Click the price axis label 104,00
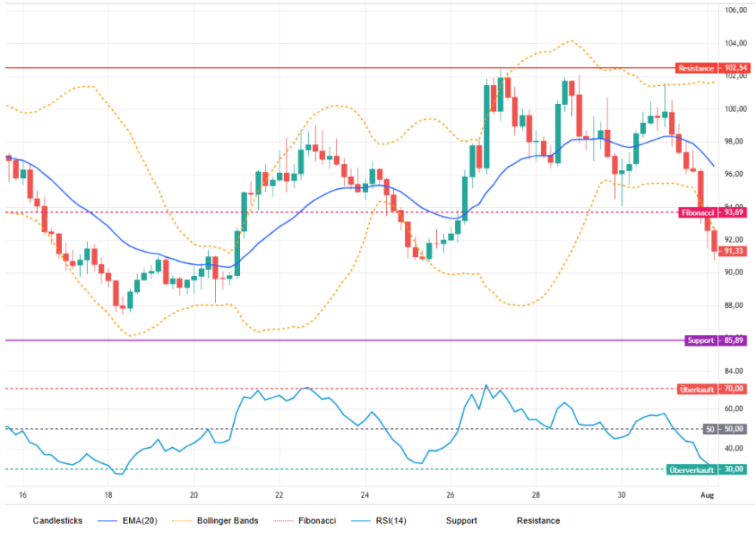Screen dimensions: 756x533 click(x=735, y=43)
